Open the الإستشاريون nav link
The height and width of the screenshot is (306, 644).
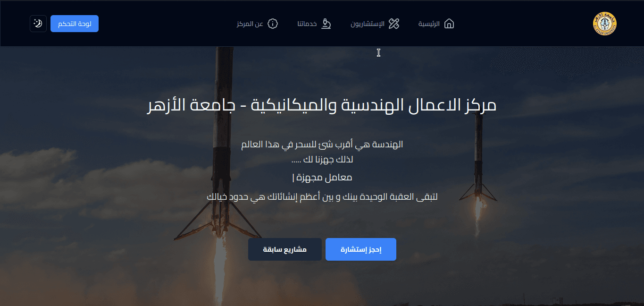[x=368, y=24]
